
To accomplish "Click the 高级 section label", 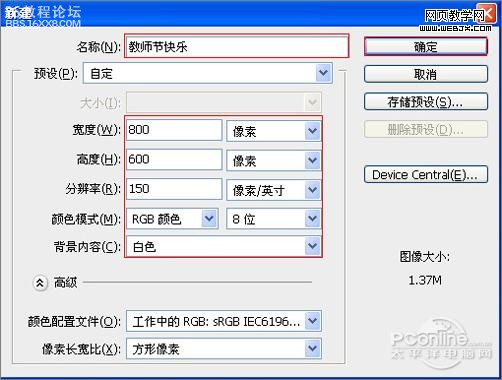I will [x=65, y=283].
